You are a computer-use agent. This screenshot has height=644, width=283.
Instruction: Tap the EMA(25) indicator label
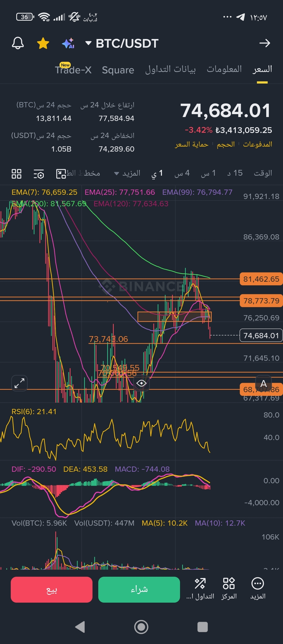(x=120, y=192)
